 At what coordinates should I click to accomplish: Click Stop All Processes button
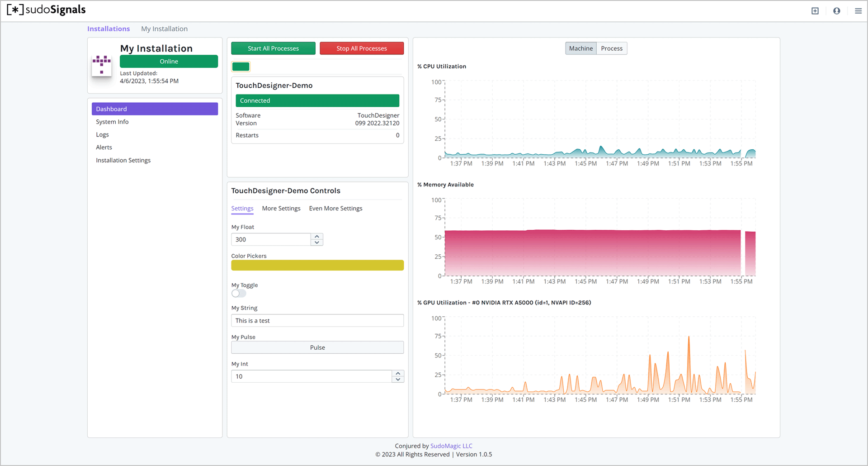click(362, 48)
